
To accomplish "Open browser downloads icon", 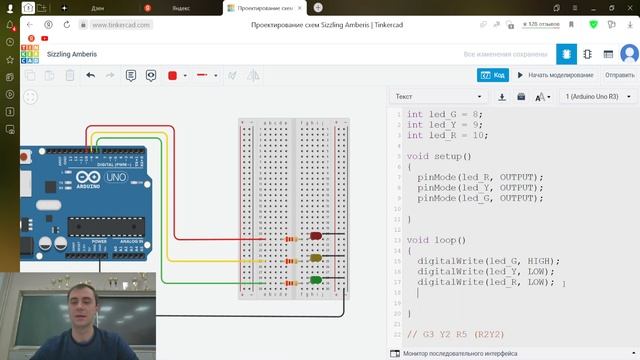I will click(x=630, y=25).
